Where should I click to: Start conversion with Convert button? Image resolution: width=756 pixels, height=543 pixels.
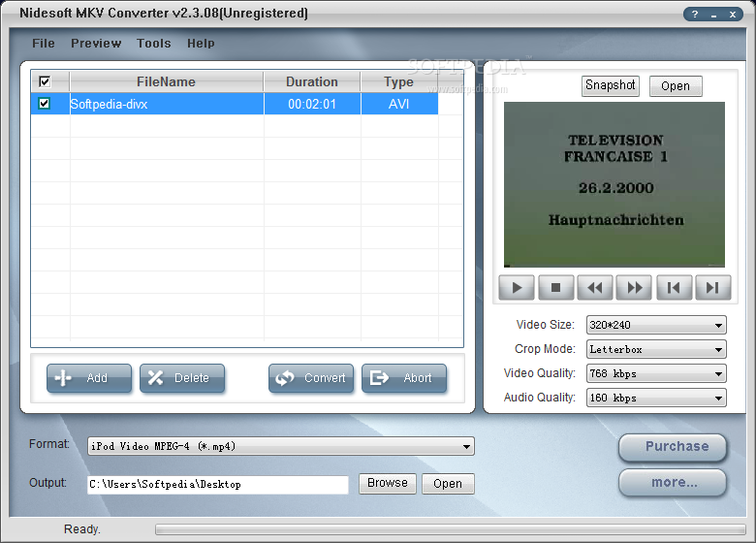[311, 378]
